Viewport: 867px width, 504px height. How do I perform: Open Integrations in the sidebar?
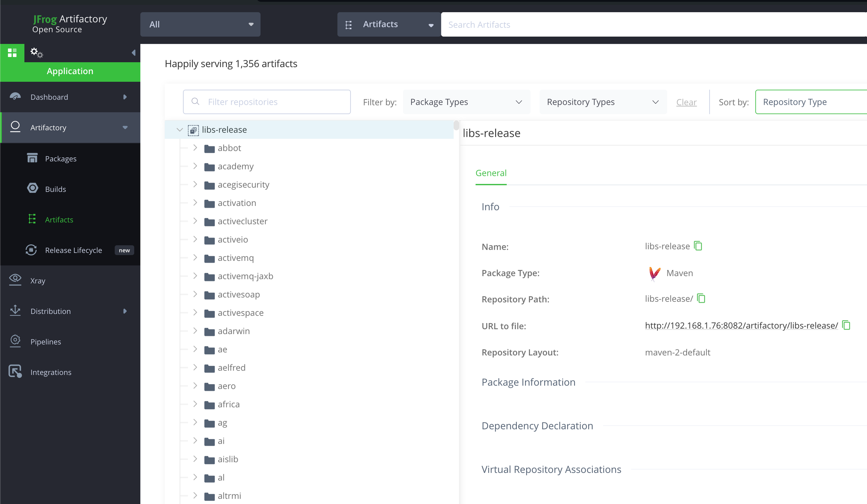[x=50, y=372]
